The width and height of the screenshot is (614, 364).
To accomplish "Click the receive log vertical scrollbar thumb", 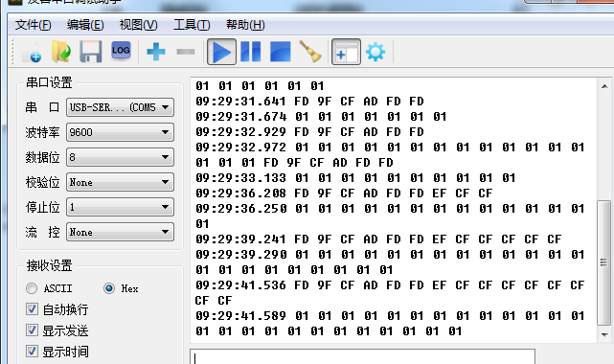I will pos(604,262).
